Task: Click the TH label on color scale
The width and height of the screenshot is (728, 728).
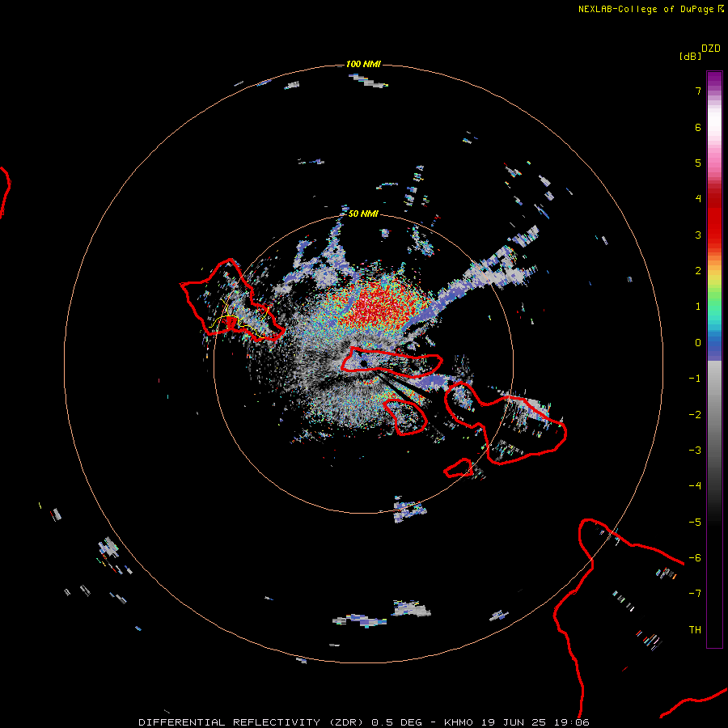Action: pos(695,629)
